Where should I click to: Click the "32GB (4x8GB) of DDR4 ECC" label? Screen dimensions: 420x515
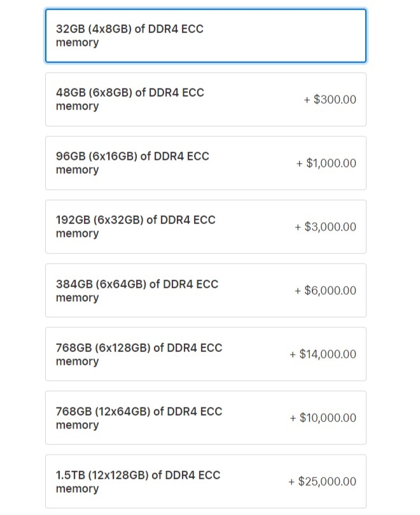(x=130, y=29)
